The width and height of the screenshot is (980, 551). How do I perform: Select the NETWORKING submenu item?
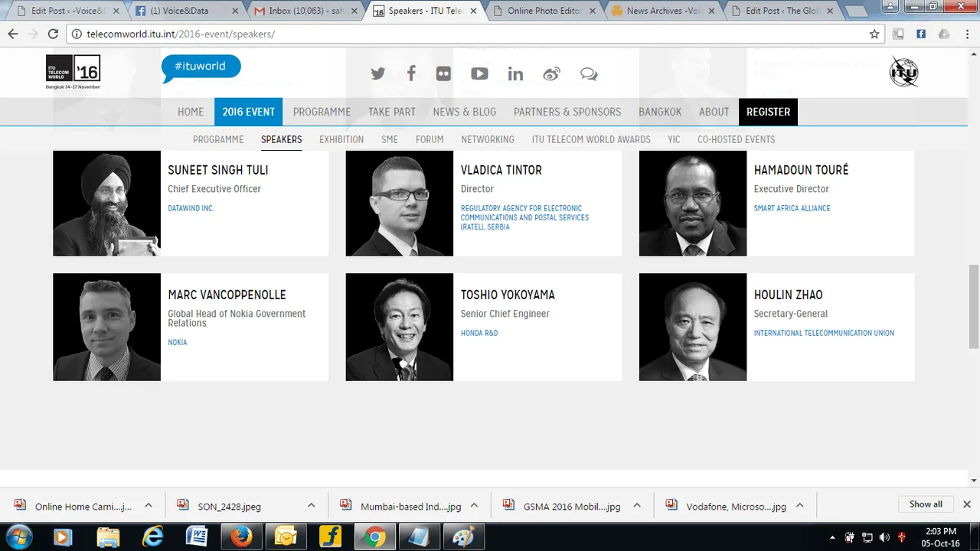[488, 139]
